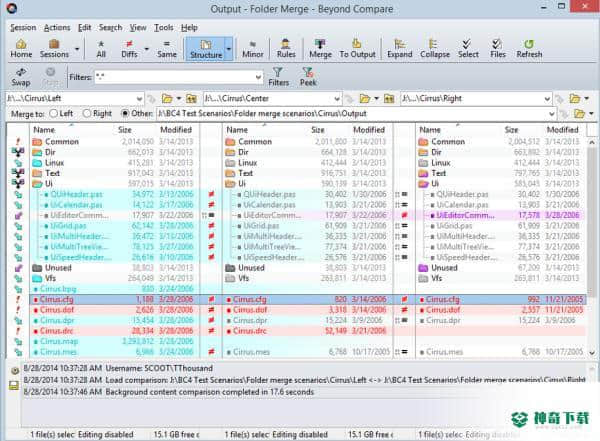Open the Help menu

tap(189, 28)
